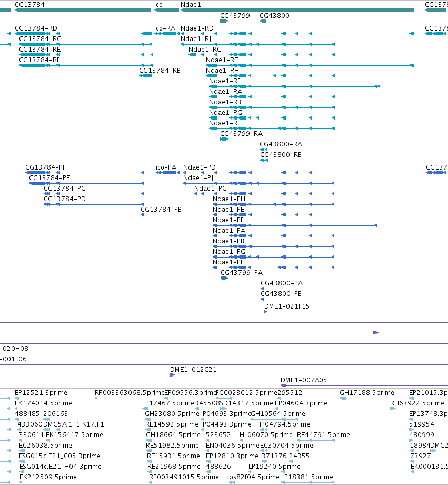Click EST EP12521.3prime
This screenshot has height=485, width=448.
(41, 392)
